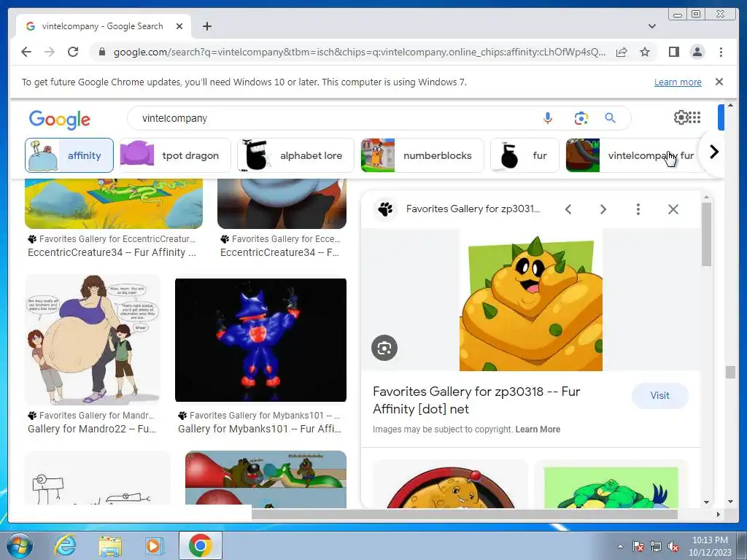The image size is (747, 560).
Task: Open a new tab with the plus button
Action: (x=206, y=26)
